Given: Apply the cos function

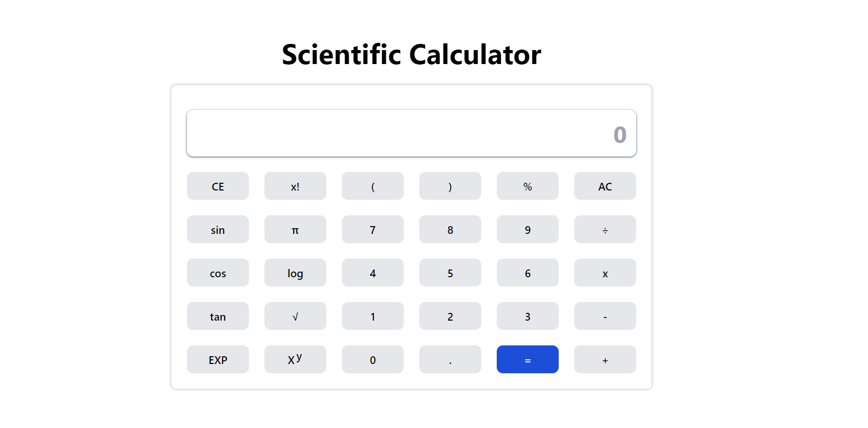Looking at the screenshot, I should pyautogui.click(x=218, y=273).
